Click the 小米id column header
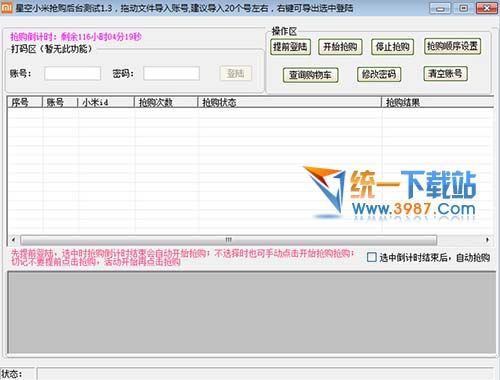The width and height of the screenshot is (500, 380). tap(106, 102)
